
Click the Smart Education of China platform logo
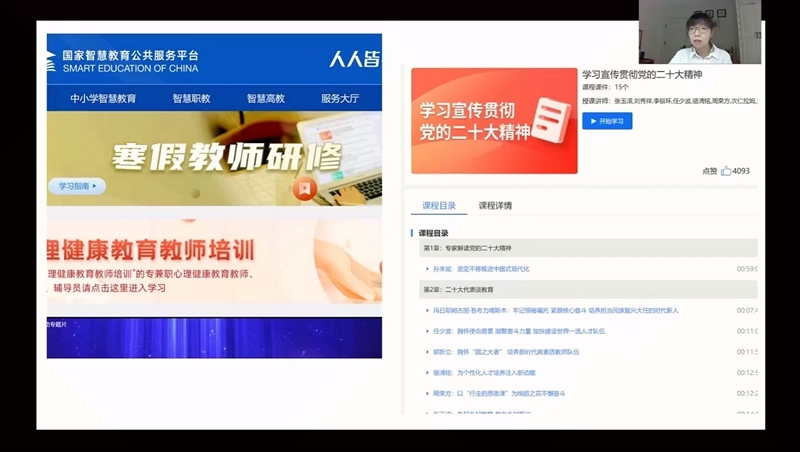122,61
